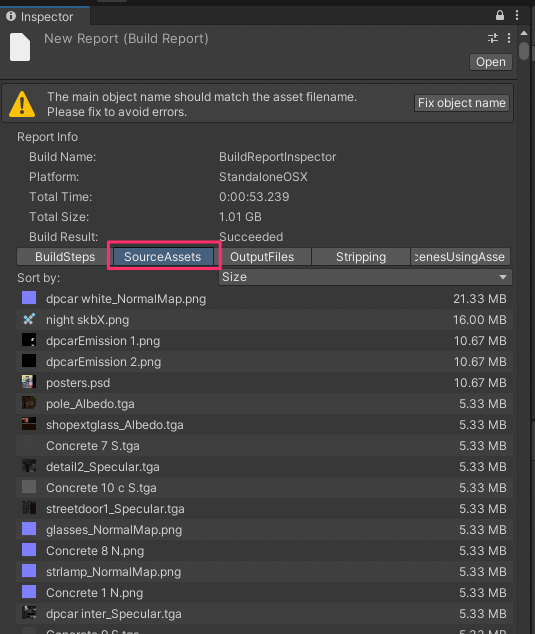Click the 21.33 MB size value

[x=480, y=299]
